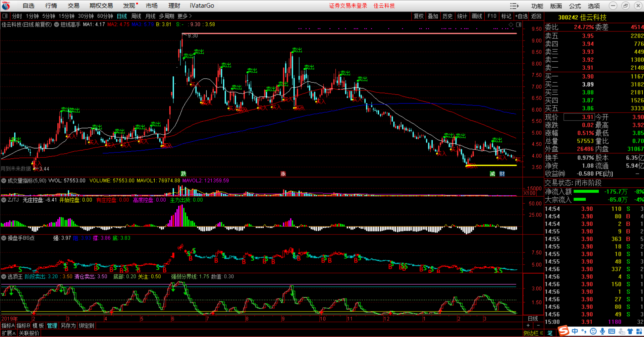Open the 自选 menu

29,6
